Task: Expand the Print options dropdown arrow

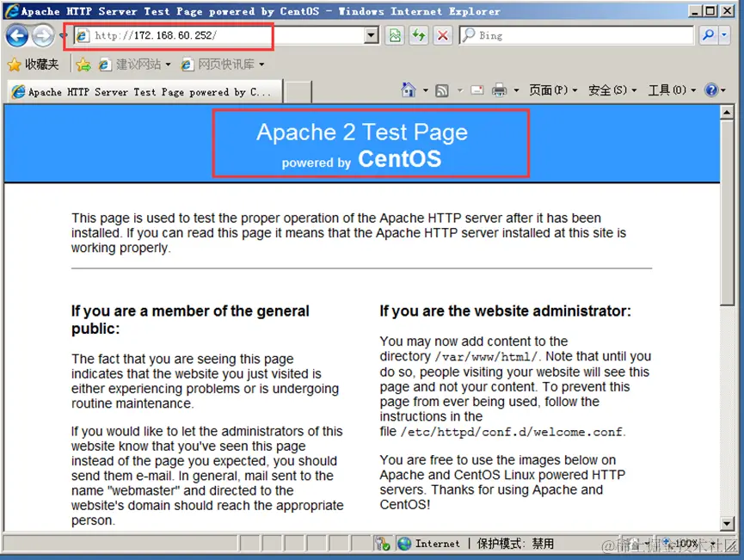Action: [516, 89]
